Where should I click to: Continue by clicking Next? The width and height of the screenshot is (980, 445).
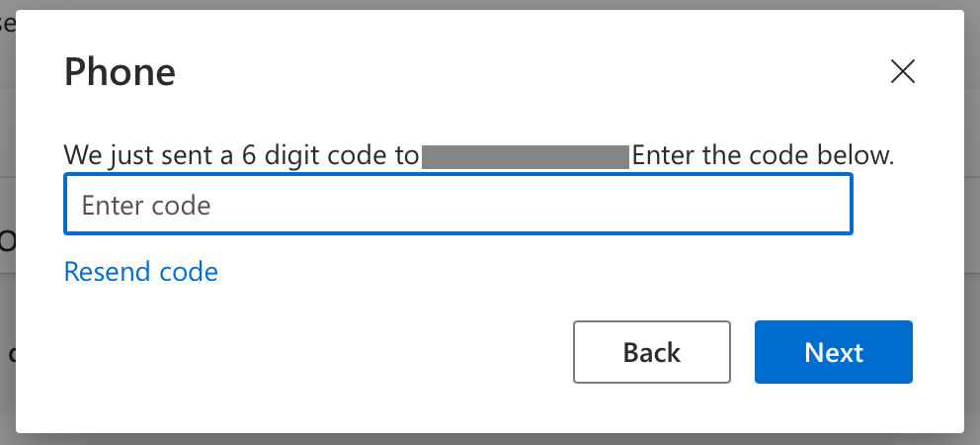click(x=833, y=352)
